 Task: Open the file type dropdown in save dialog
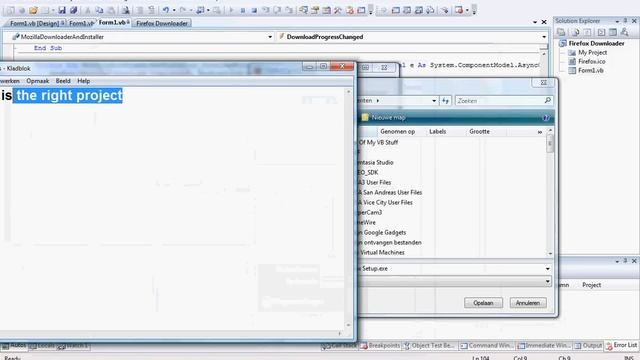coord(547,281)
